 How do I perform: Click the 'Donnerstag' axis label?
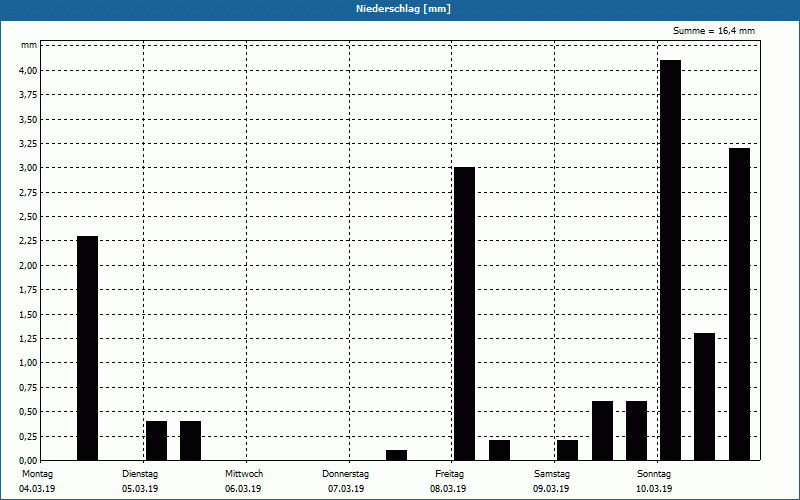click(x=345, y=474)
